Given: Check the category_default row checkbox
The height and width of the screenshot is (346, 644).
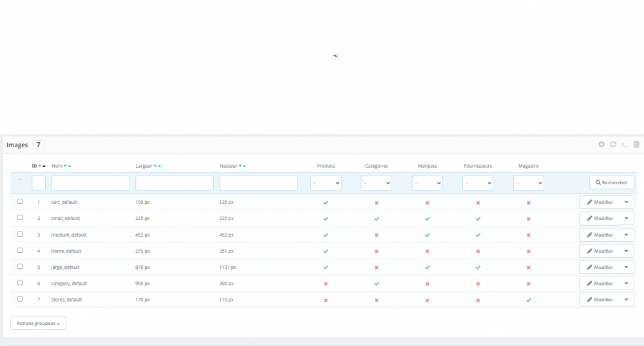Looking at the screenshot, I should point(20,282).
